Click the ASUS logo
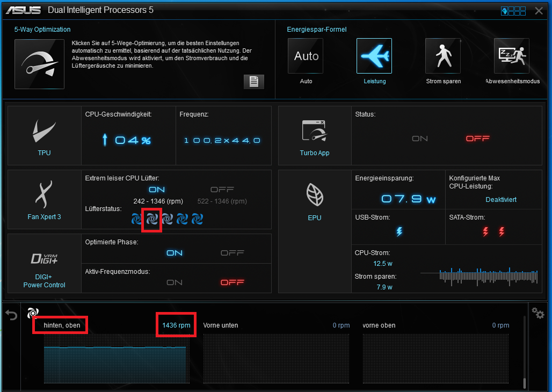 23,10
